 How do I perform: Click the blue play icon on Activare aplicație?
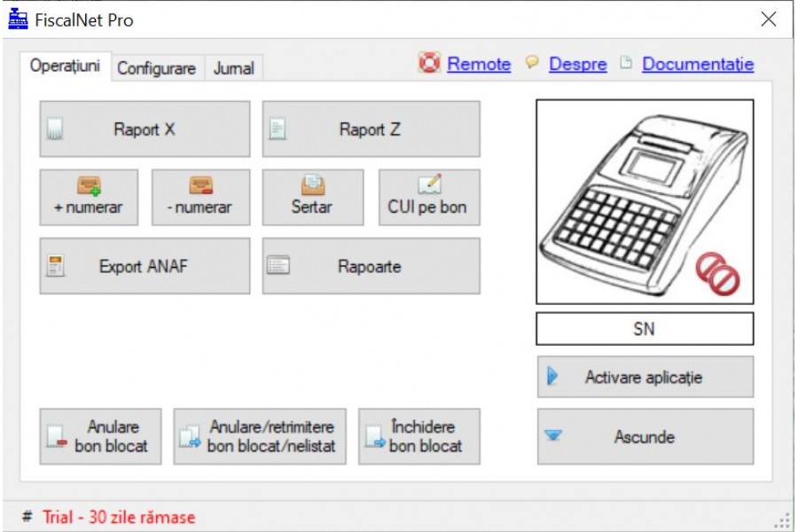(552, 376)
